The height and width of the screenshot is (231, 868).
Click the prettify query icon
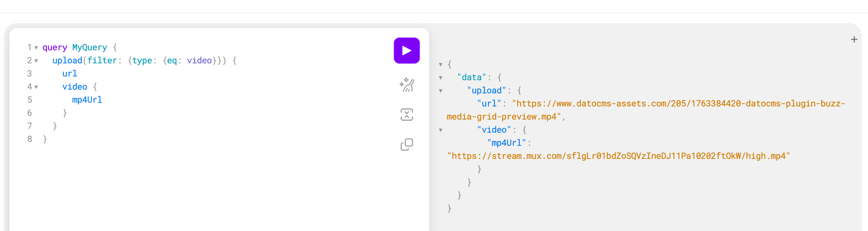point(407,85)
